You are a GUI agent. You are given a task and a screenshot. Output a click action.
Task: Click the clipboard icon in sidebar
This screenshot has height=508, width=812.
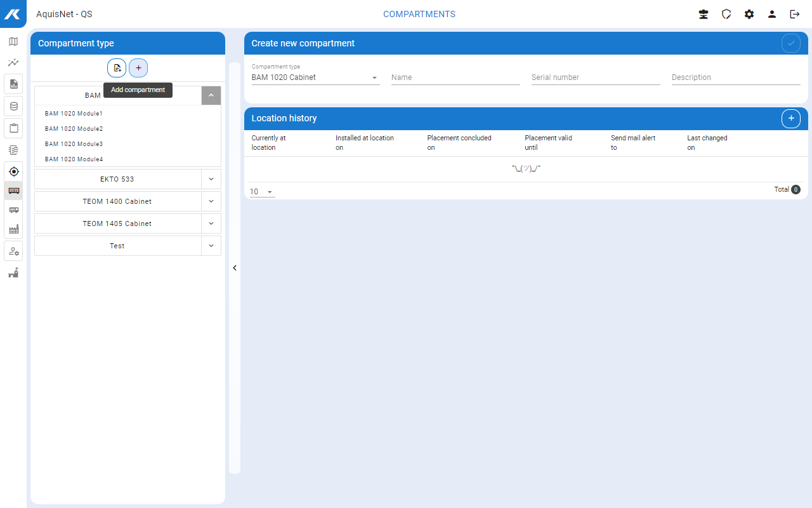(x=13, y=128)
